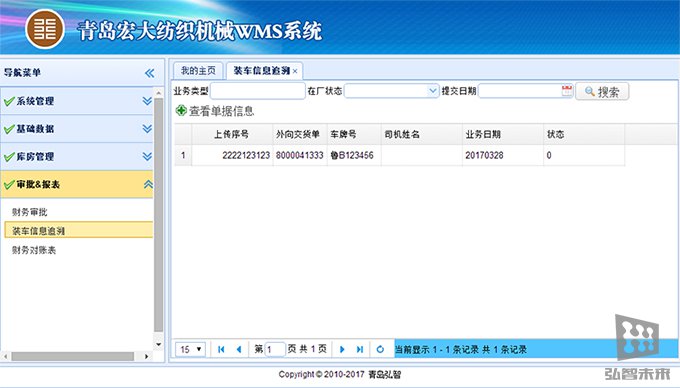Select license plate cell 鲁B123456
680x388 pixels.
click(354, 155)
